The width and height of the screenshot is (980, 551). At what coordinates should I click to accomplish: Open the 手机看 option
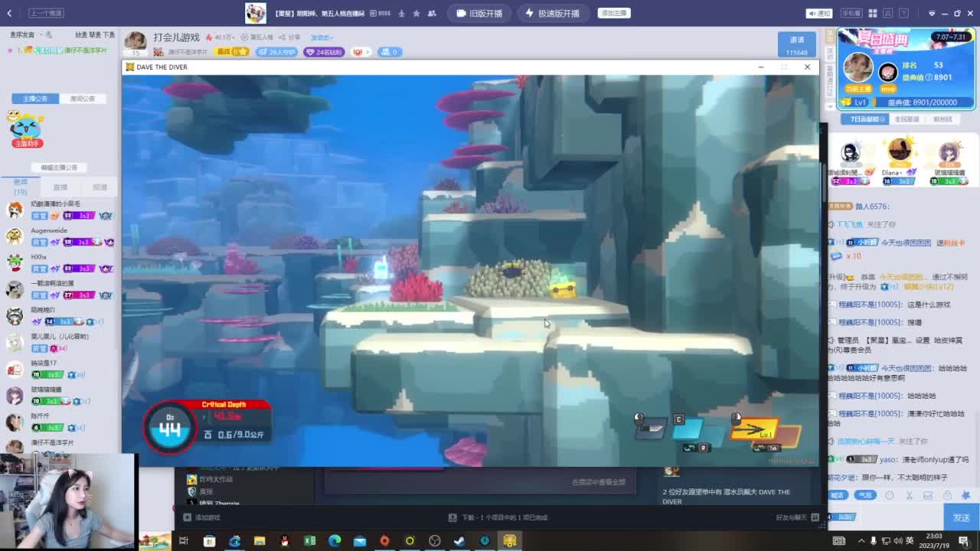[851, 13]
